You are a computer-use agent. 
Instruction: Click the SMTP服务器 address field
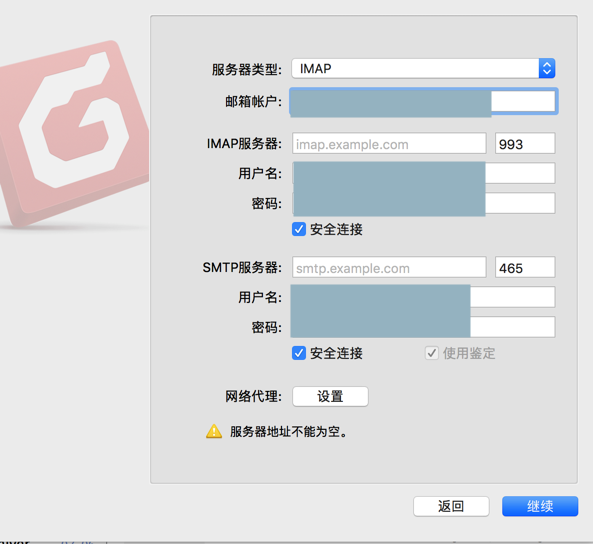[389, 267]
